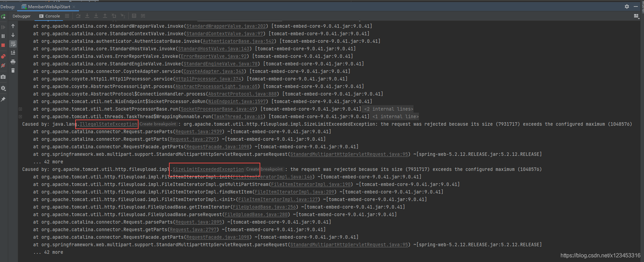
Task: Toggle soft-wrap in console
Action: [x=13, y=44]
